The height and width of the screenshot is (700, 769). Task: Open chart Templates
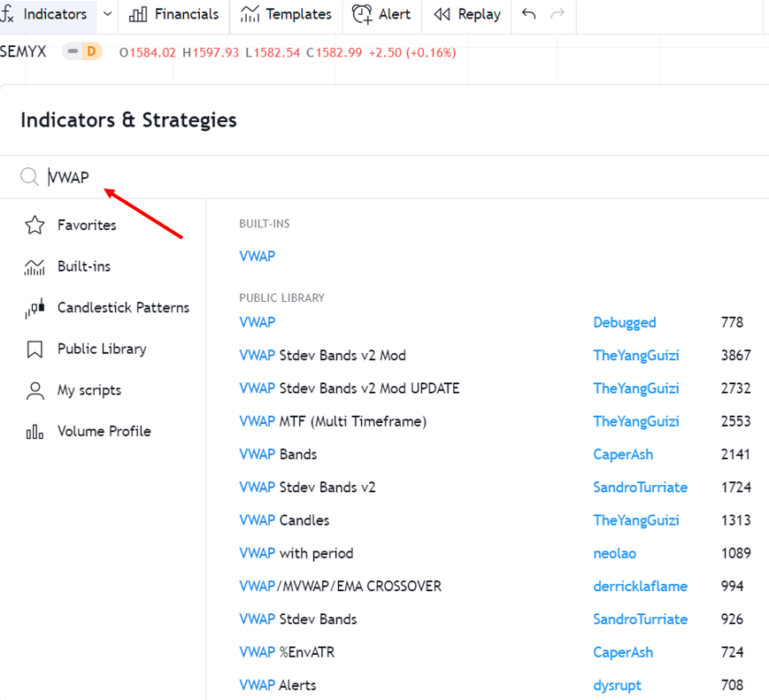pos(286,14)
